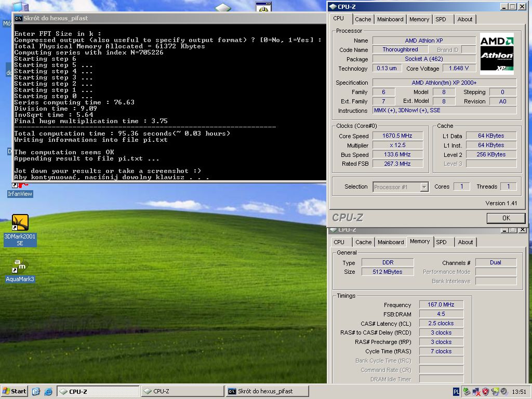
Task: Click the 'Dual' Channels # value
Action: point(496,262)
